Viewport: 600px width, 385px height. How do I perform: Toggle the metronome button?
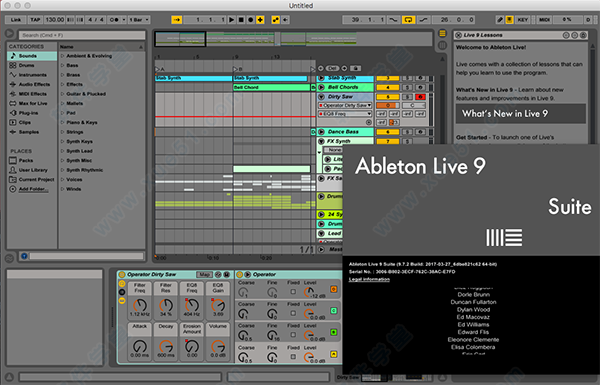[114, 20]
